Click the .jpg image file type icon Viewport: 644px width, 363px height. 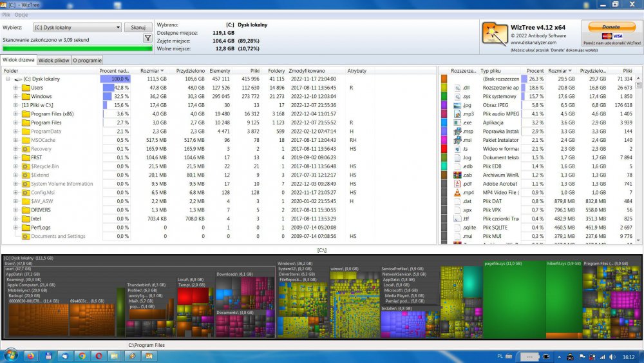(x=457, y=105)
